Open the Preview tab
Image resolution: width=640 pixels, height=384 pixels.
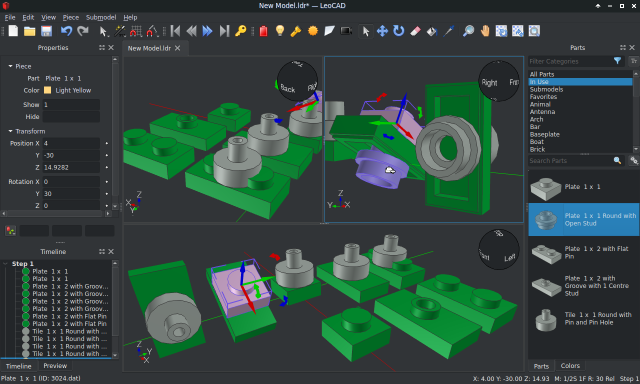tap(55, 366)
